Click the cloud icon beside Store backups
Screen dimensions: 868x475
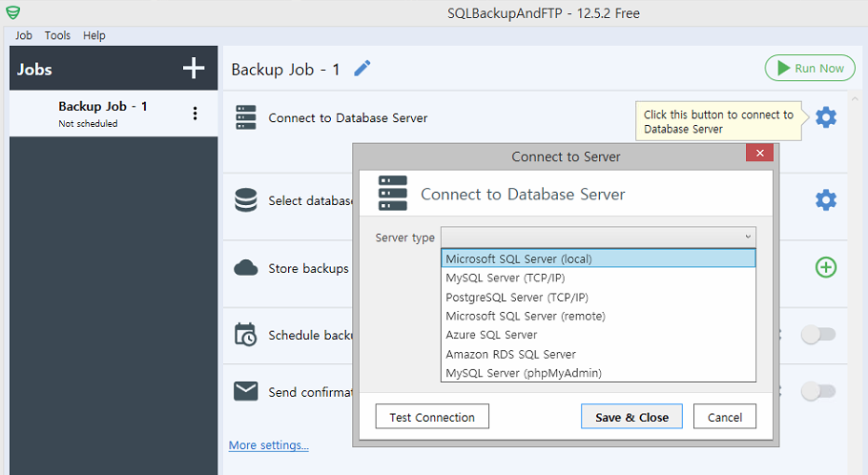[x=246, y=268]
